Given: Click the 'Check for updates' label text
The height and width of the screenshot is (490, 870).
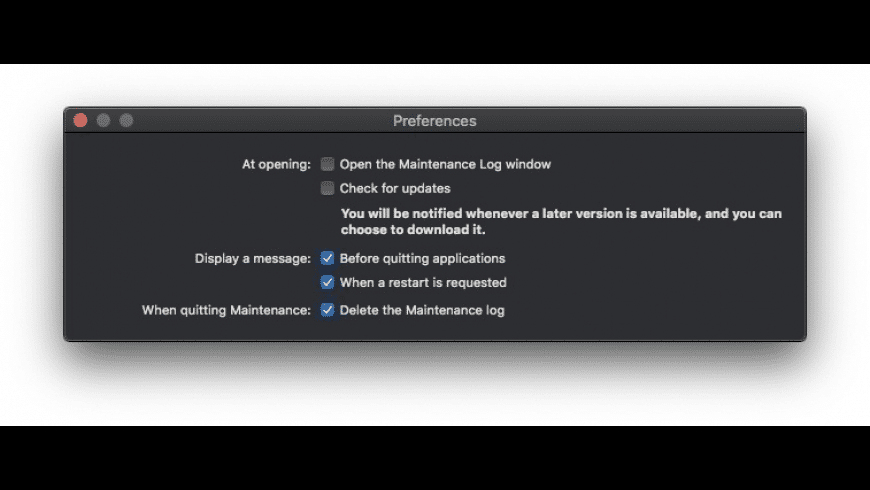Looking at the screenshot, I should point(395,188).
